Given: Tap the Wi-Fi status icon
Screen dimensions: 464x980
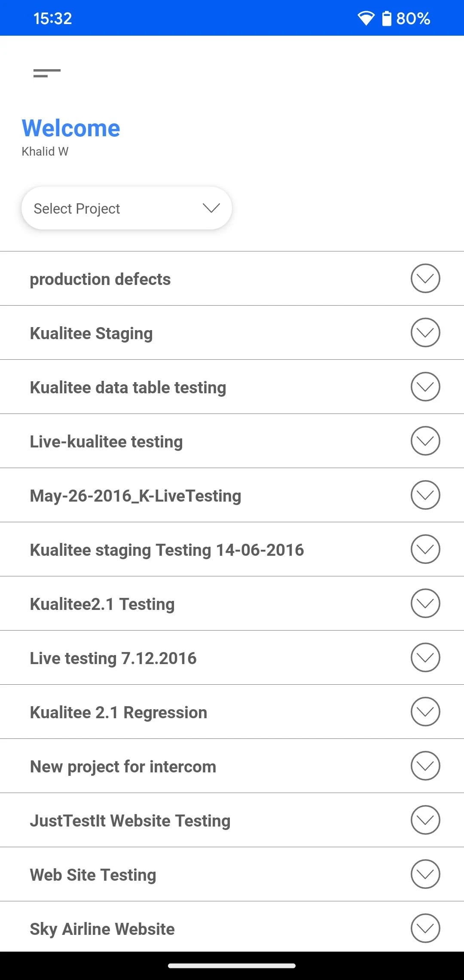Looking at the screenshot, I should [x=366, y=18].
